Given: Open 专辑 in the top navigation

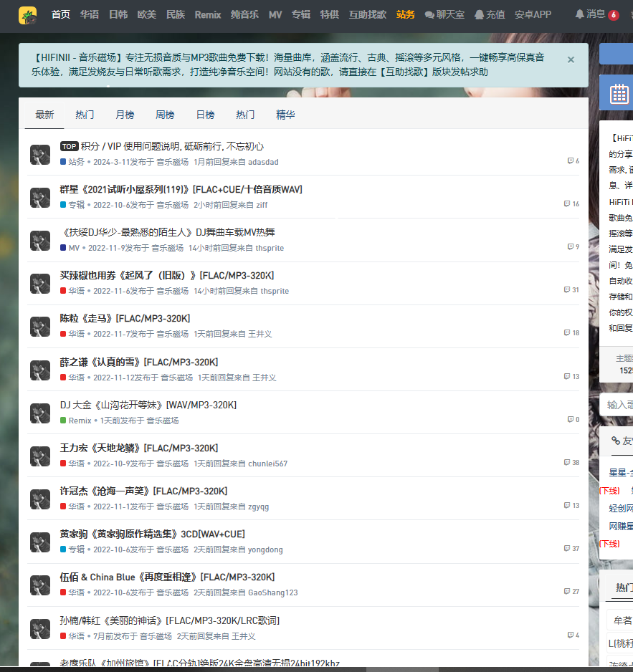Looking at the screenshot, I should tap(300, 14).
